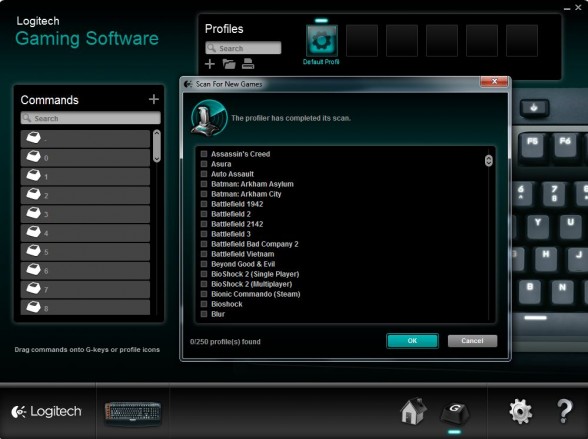Click the Commands list scrollbar
The width and height of the screenshot is (588, 439).
pyautogui.click(x=157, y=146)
